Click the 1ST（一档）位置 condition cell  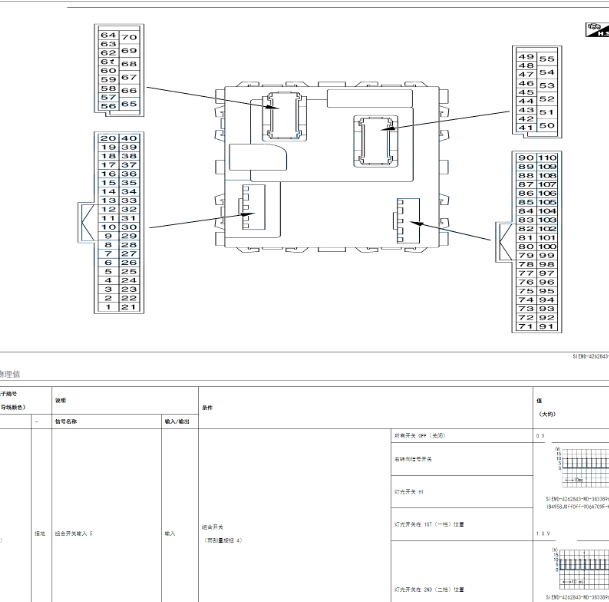pyautogui.click(x=462, y=524)
